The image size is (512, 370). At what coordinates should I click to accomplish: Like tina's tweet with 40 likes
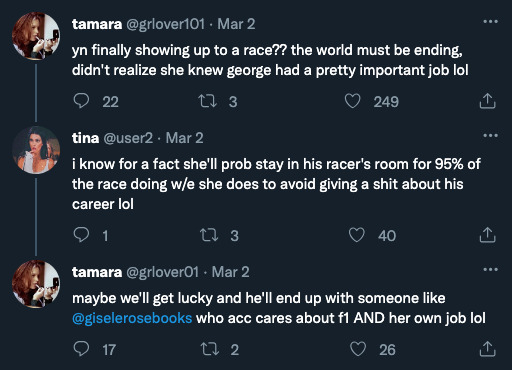356,235
